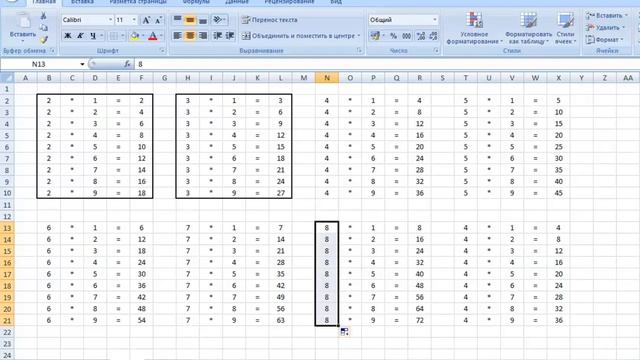Apply percent style format
640x360 pixels.
[x=393, y=36]
